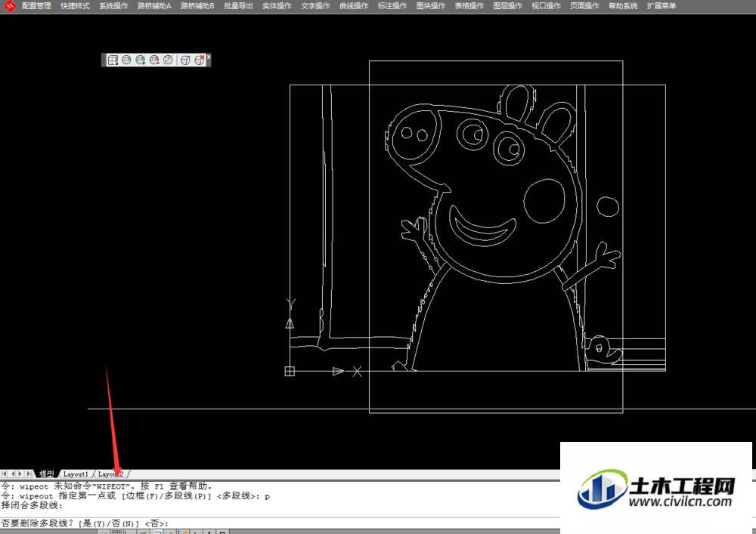The image size is (756, 534).
Task: Jump to first layout tab arrow
Action: pos(5,474)
